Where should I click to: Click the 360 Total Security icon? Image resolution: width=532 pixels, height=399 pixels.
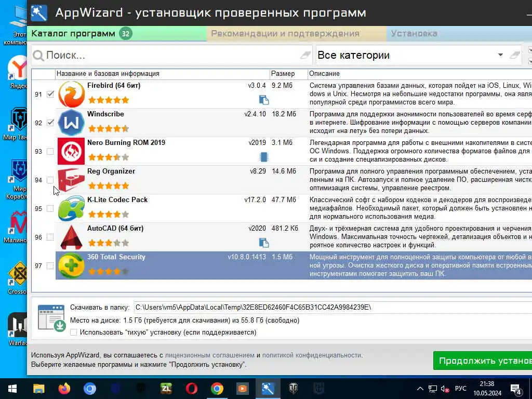coord(71,265)
